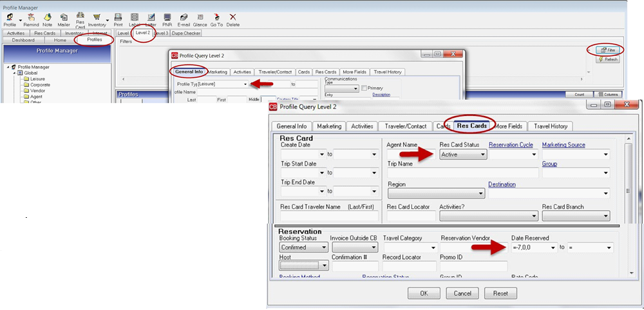Open Traveler/Contact tab in the large dialog

click(404, 126)
